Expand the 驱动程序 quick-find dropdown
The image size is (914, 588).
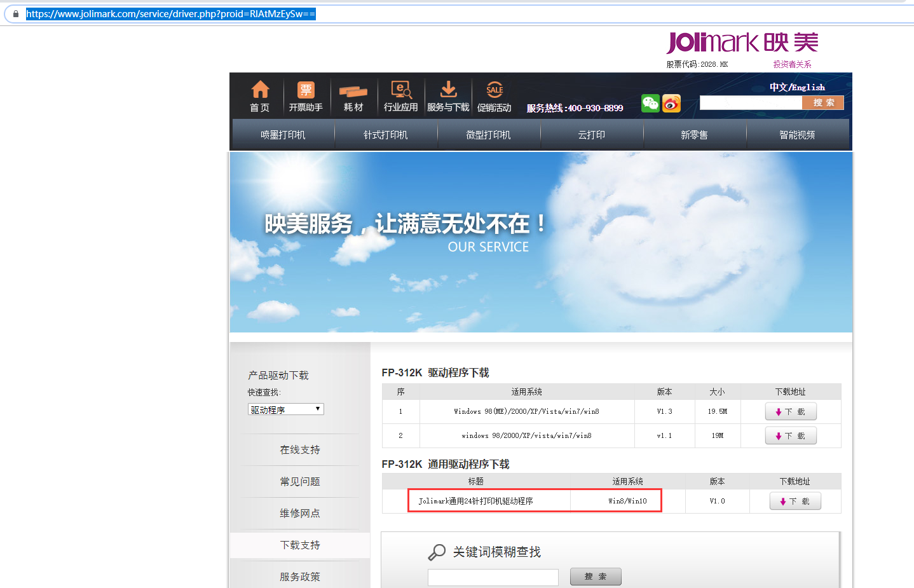(x=286, y=409)
